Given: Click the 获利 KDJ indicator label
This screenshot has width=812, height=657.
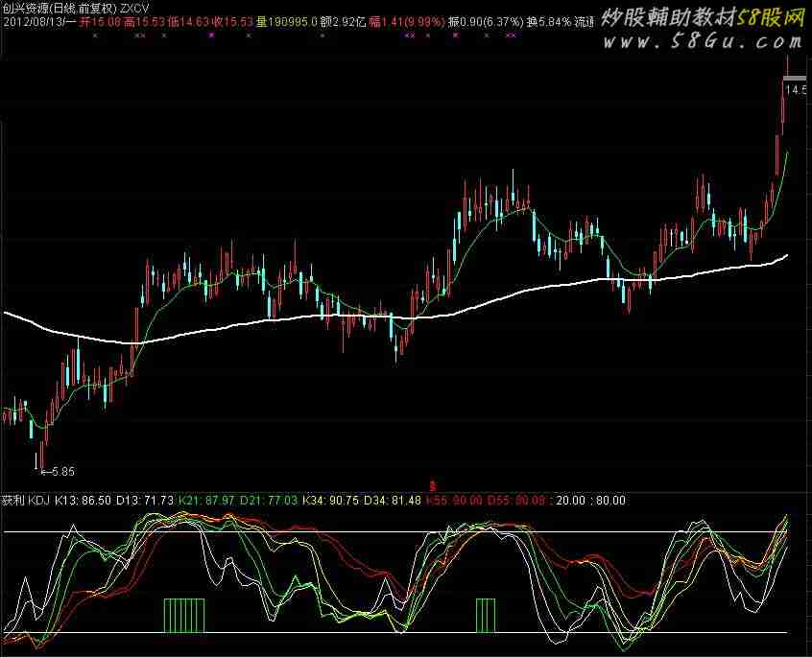Looking at the screenshot, I should [25, 500].
